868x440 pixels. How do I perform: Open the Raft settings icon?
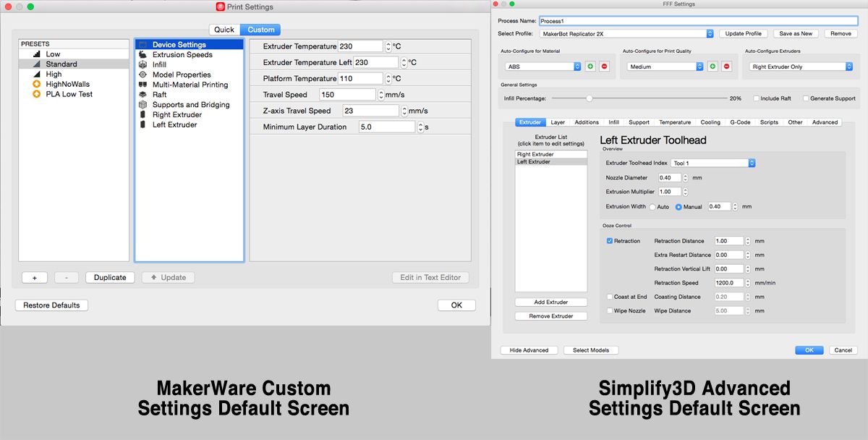pos(142,95)
